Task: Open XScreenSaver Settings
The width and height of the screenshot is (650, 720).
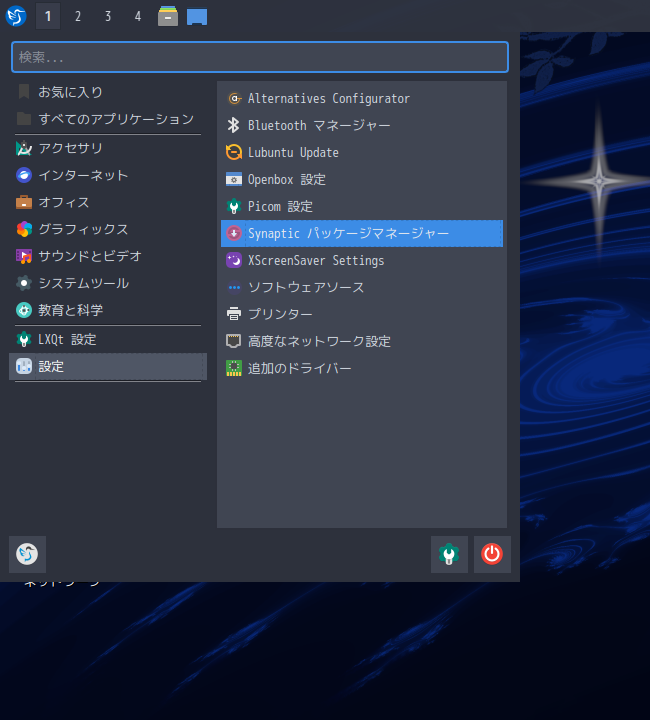Action: pyautogui.click(x=362, y=260)
